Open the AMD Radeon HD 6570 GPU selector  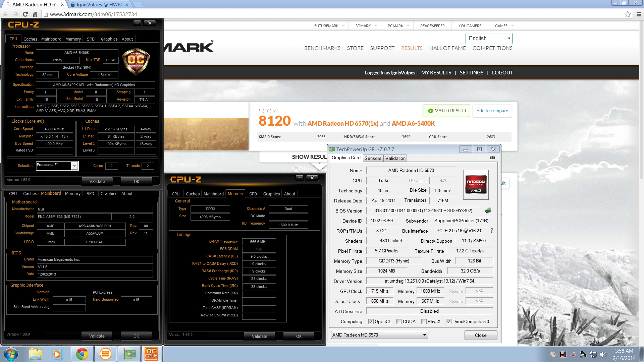pyautogui.click(x=379, y=335)
